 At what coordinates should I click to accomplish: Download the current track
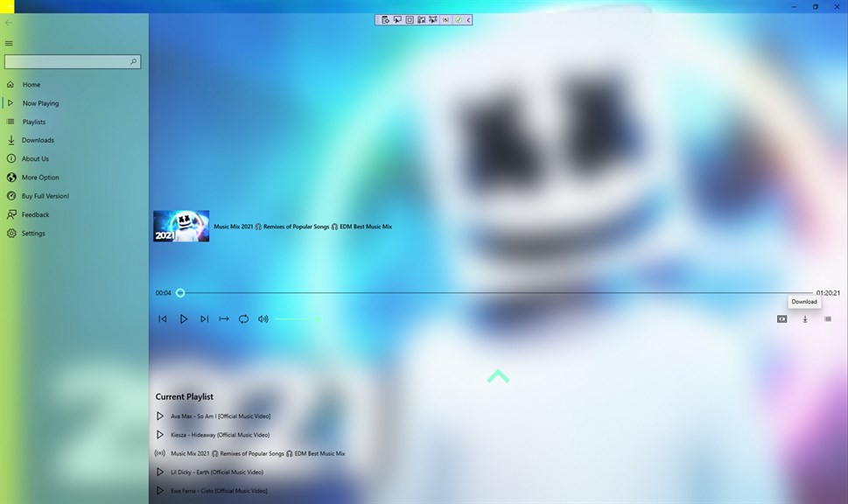[x=805, y=319]
